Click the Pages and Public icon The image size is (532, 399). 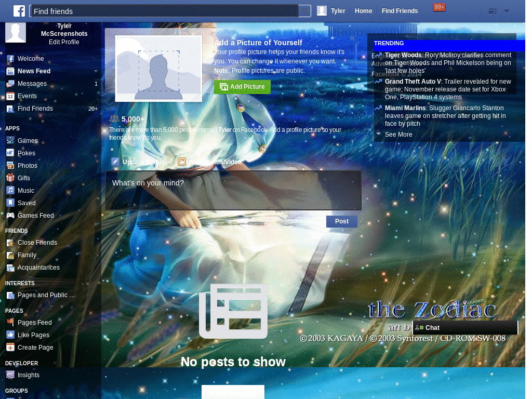click(x=10, y=295)
